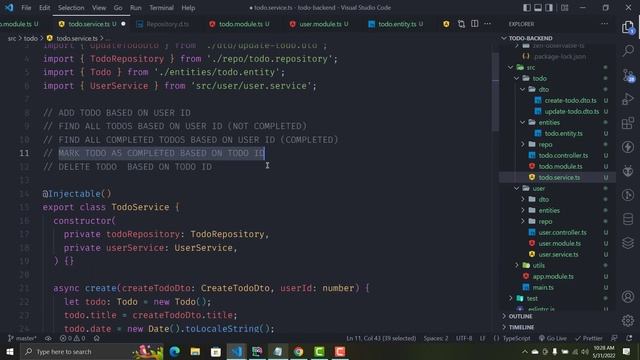Open todo.controller.ts in explorer

pos(563,156)
